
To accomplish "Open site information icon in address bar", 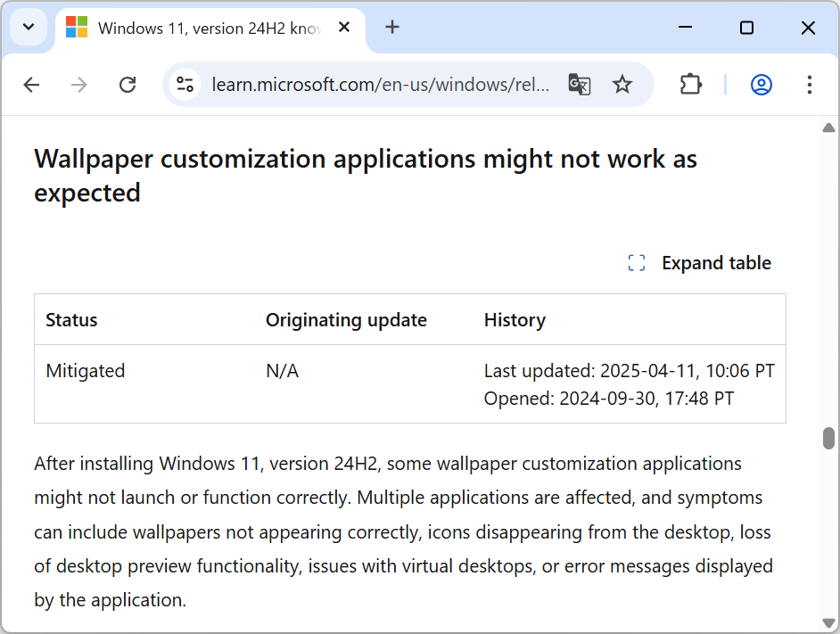I will [185, 85].
